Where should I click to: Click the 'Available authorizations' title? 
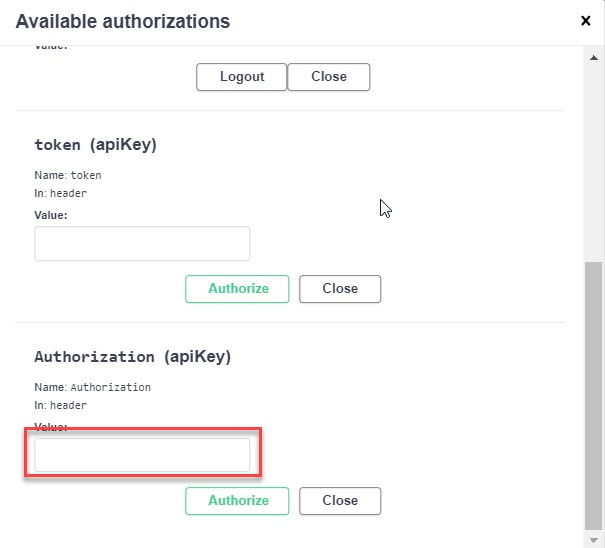123,21
